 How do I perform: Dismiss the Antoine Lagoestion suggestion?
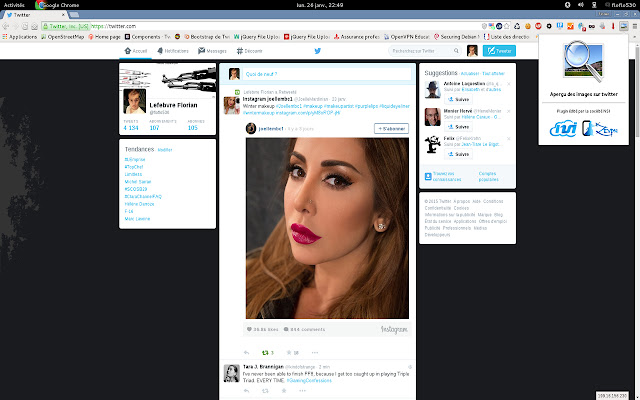click(509, 84)
